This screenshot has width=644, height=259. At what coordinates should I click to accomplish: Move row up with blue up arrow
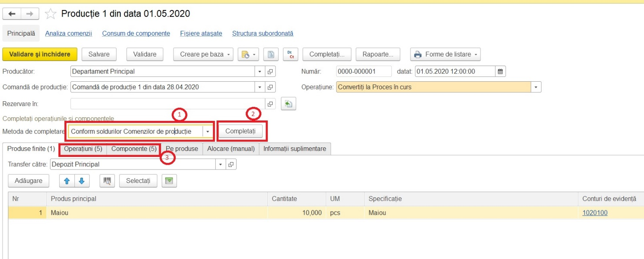67,181
